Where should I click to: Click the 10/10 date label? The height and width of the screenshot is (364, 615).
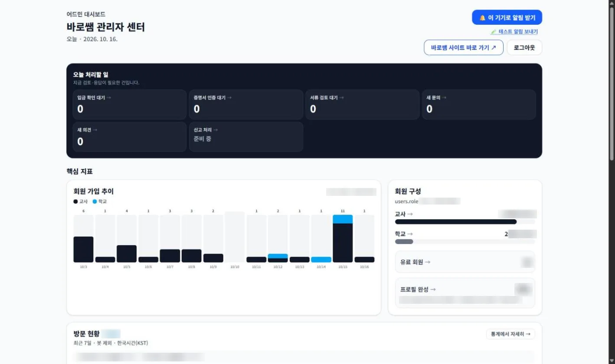(235, 267)
